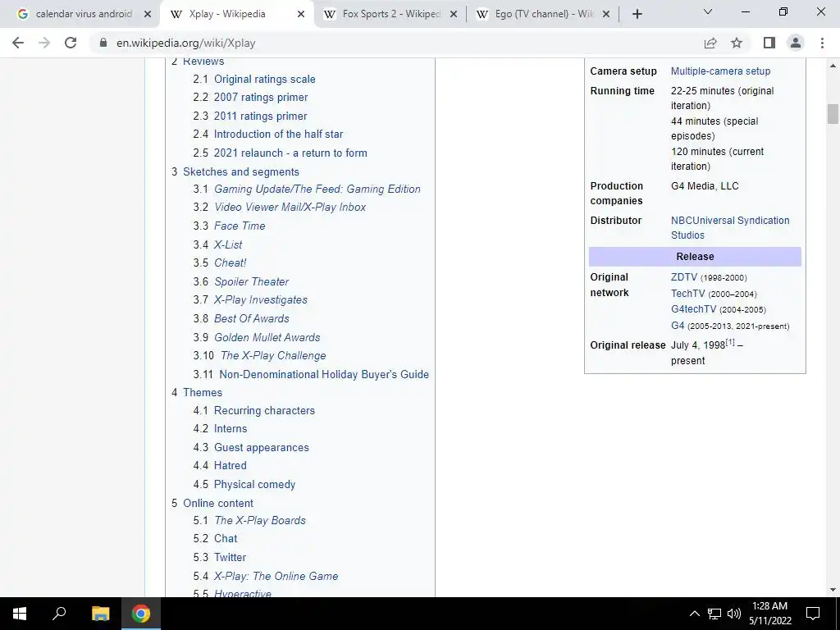Open the ZDTV network link
840x630 pixels.
[684, 277]
